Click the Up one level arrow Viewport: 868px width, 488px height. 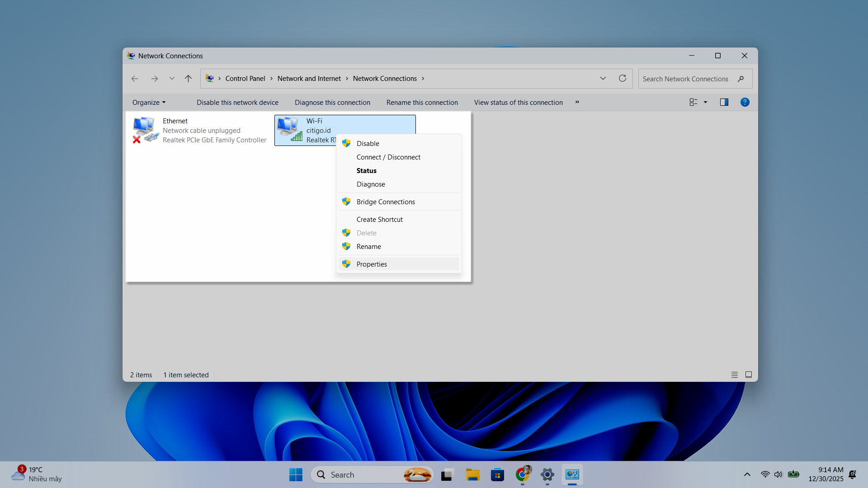click(188, 79)
